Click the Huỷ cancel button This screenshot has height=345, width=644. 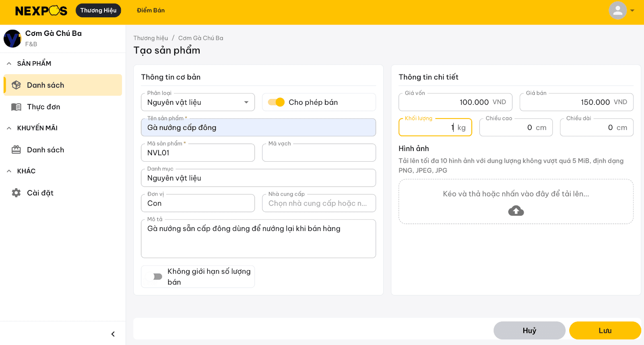(529, 330)
